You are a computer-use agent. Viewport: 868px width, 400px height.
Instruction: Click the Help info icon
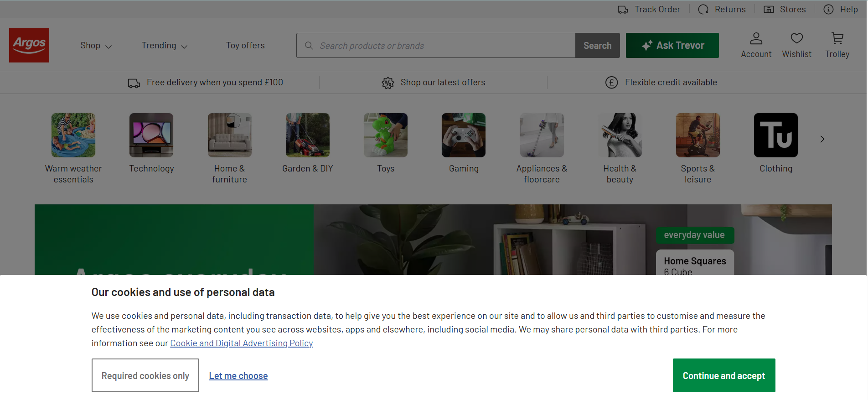[828, 10]
